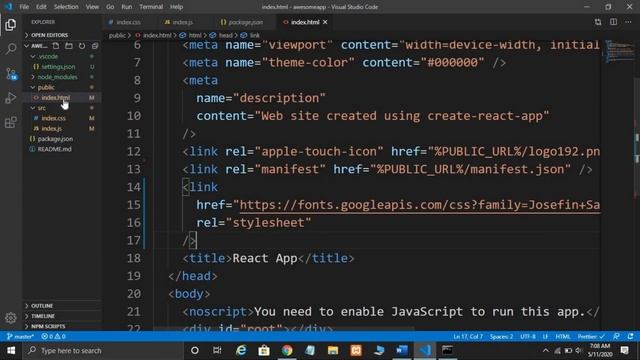Open editor More Actions ellipsis

pos(628,22)
